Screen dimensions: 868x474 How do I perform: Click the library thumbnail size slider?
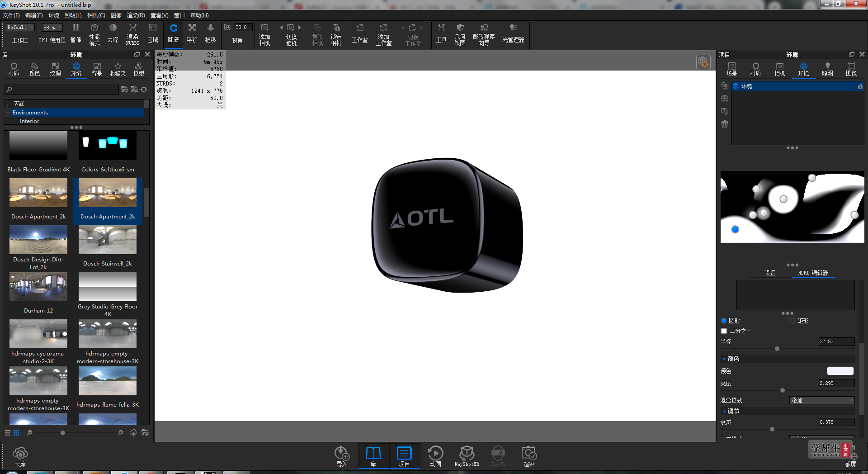(x=63, y=433)
